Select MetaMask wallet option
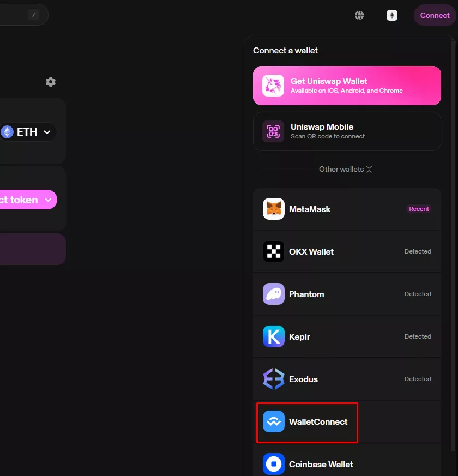The height and width of the screenshot is (476, 458). [x=347, y=209]
